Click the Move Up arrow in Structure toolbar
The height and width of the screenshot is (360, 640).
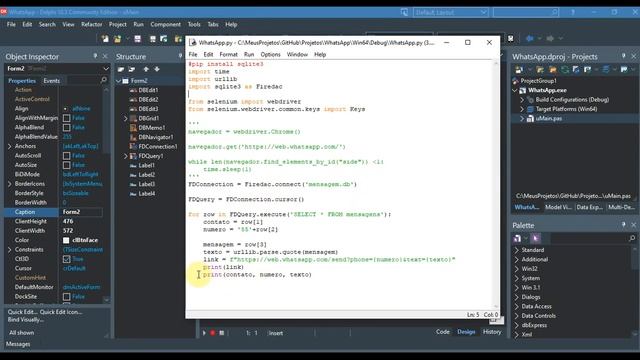click(x=146, y=69)
